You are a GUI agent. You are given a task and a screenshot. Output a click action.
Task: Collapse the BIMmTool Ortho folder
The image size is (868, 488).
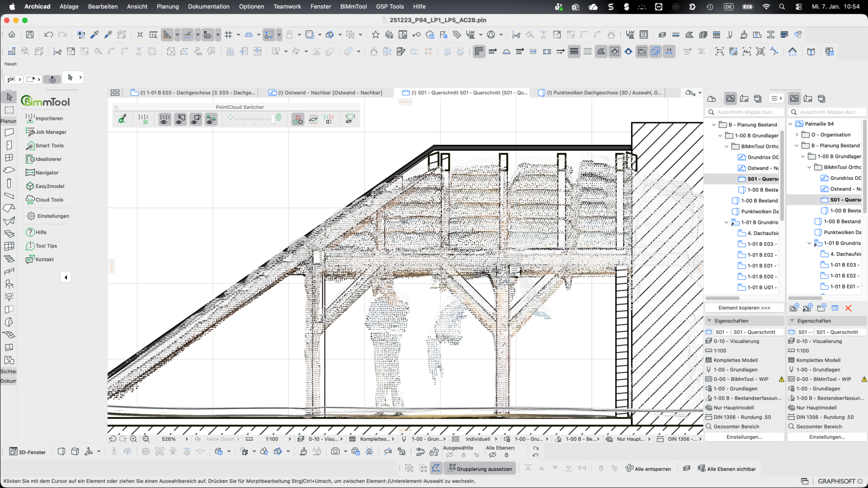(x=726, y=146)
